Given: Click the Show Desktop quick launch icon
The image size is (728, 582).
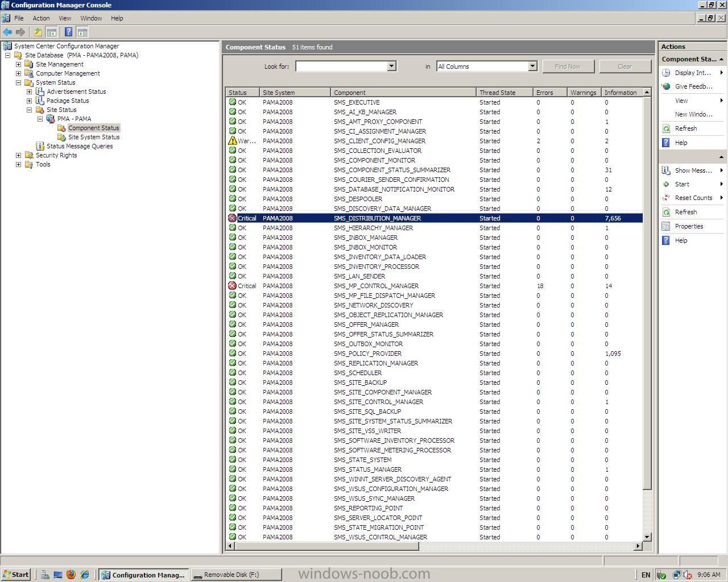Looking at the screenshot, I should coord(57,575).
